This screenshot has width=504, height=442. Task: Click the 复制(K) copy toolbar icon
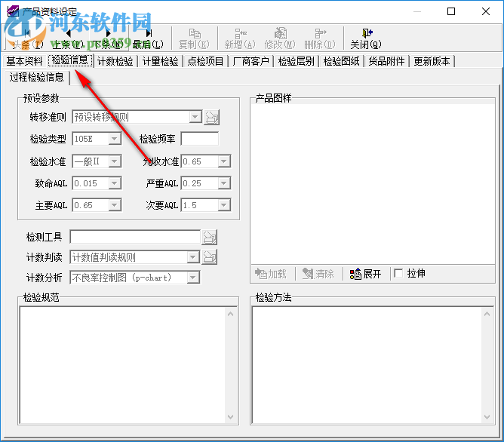(x=194, y=38)
